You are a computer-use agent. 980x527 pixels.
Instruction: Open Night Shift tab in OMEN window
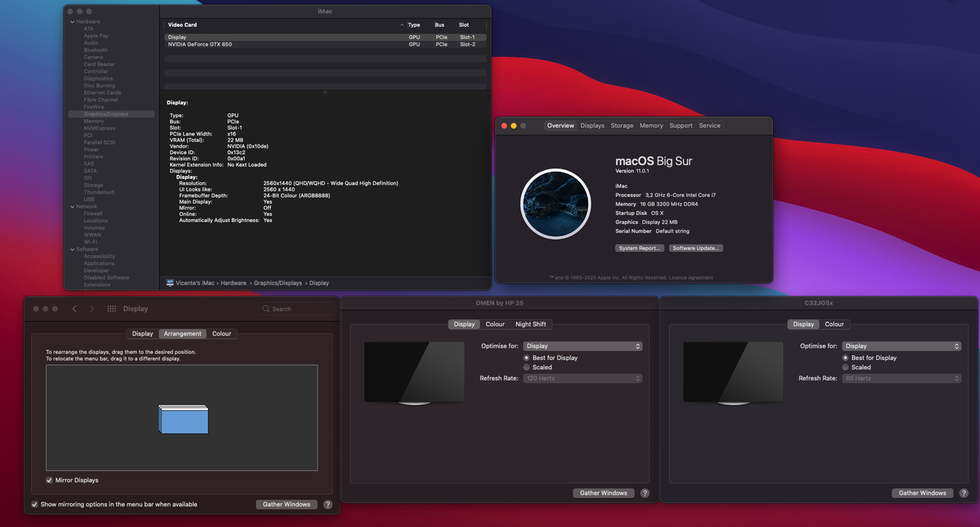(531, 325)
